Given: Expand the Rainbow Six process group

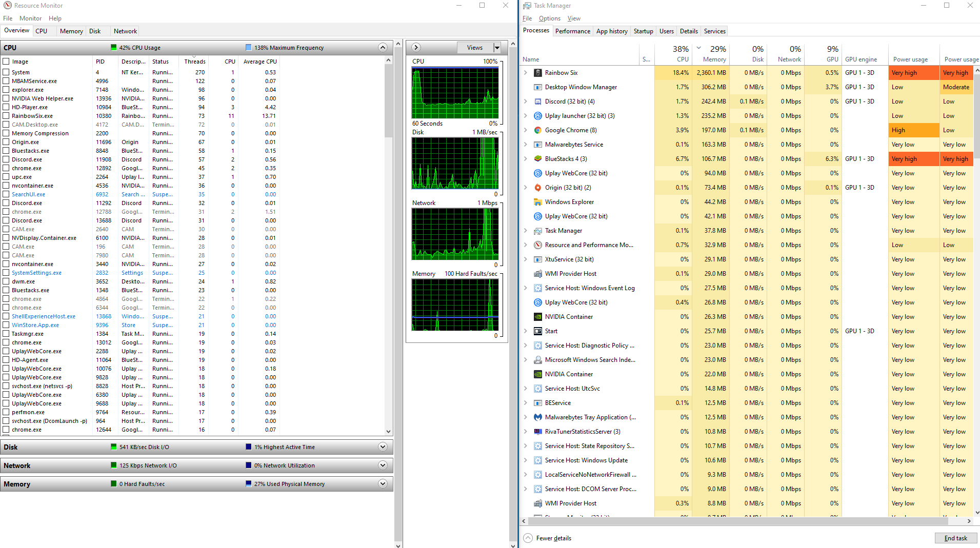Looking at the screenshot, I should [x=526, y=73].
